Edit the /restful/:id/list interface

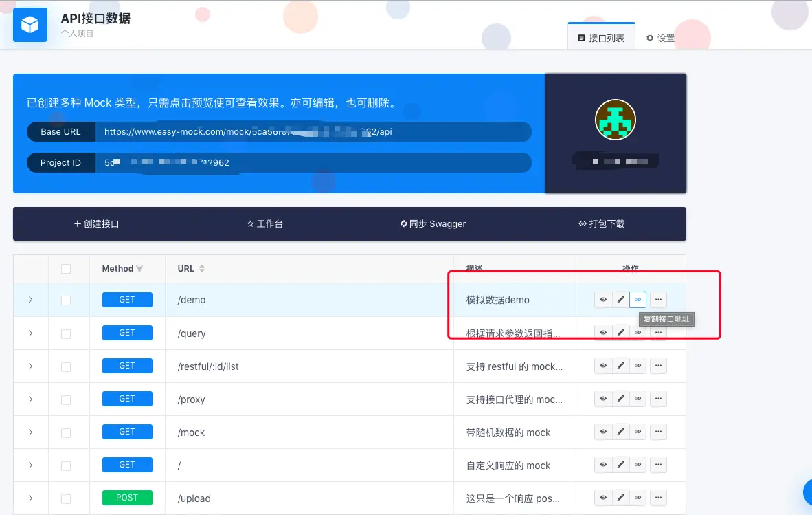(x=620, y=366)
